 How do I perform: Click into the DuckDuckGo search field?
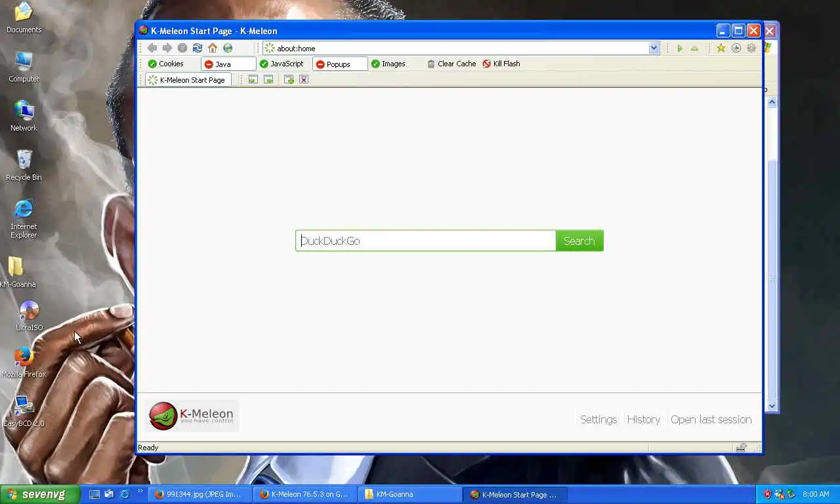[426, 241]
